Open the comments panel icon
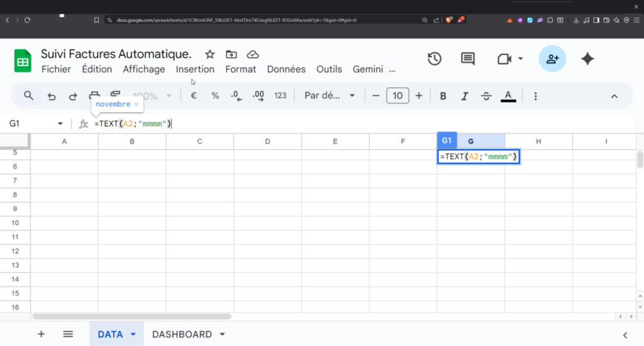This screenshot has height=346, width=644. [468, 59]
